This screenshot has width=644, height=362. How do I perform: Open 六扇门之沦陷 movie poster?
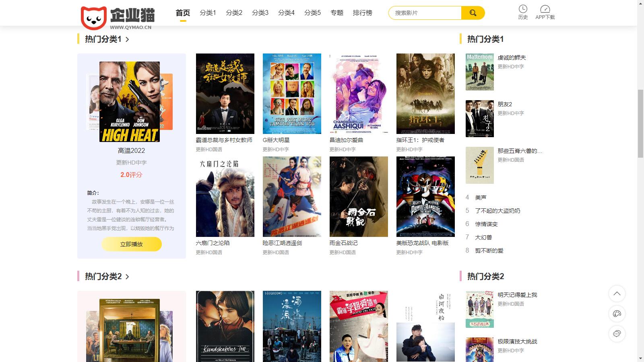click(x=225, y=197)
